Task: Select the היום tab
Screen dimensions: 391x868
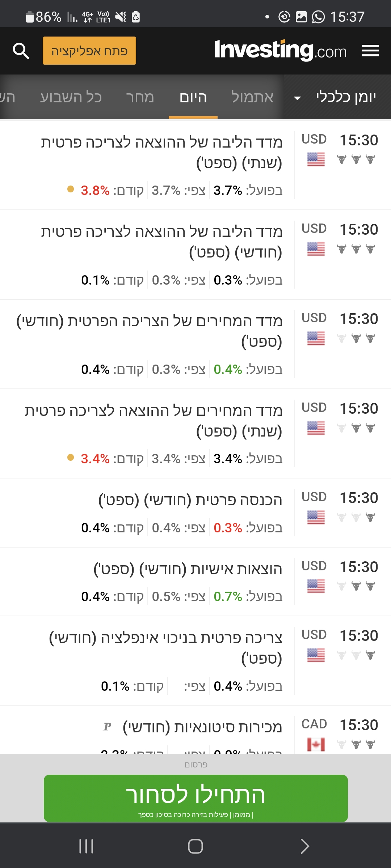Action: coord(193,97)
